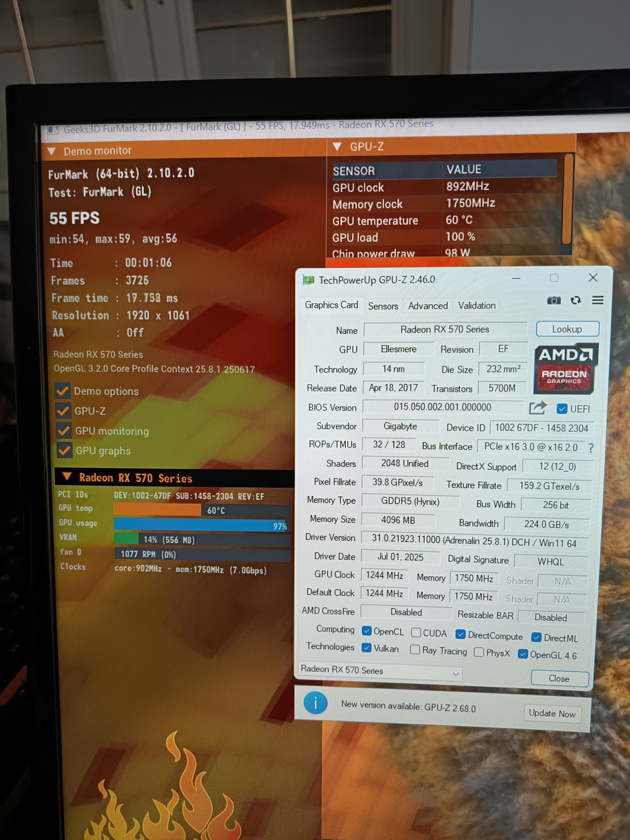Click the AMD CrossFire Disabled field
Image resolution: width=630 pixels, height=840 pixels.
click(x=406, y=612)
